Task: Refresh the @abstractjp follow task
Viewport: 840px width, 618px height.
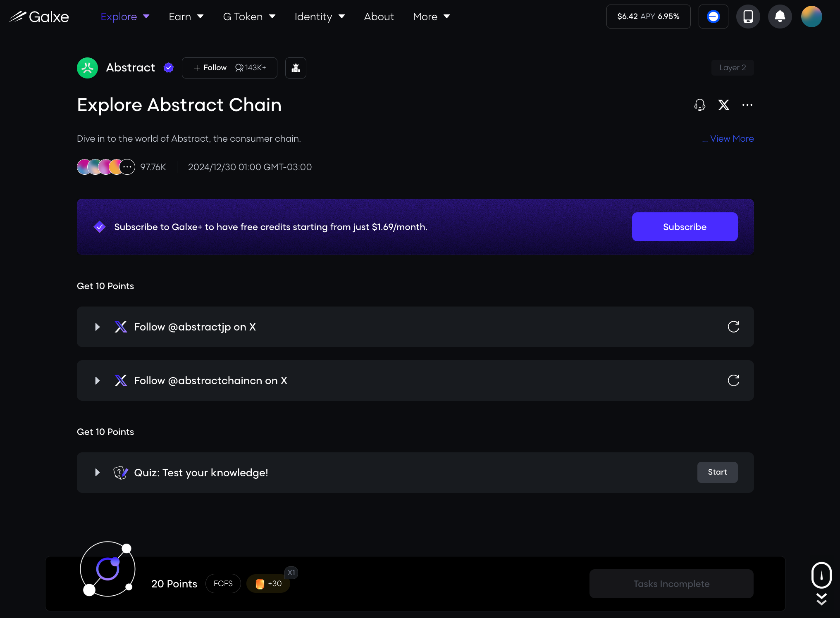Action: point(733,327)
